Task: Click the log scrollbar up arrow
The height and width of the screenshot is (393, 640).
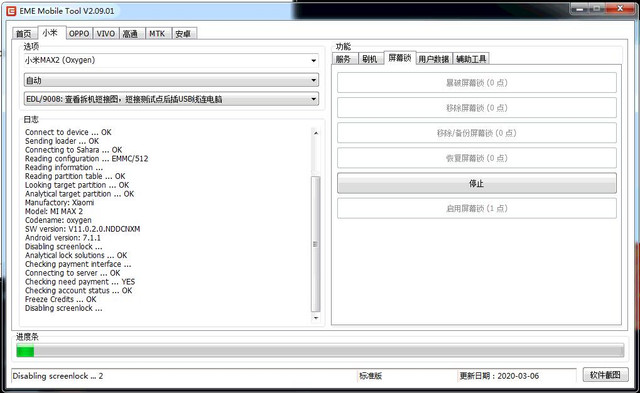Action: point(316,133)
